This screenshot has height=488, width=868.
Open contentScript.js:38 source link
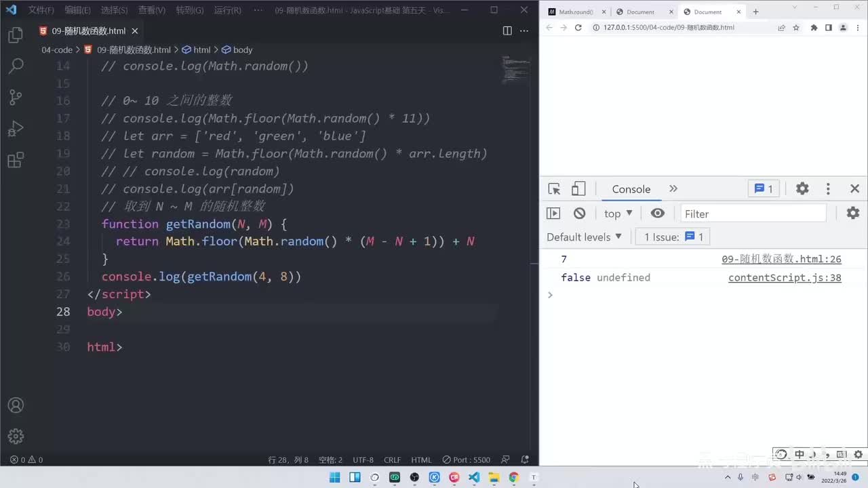point(785,278)
